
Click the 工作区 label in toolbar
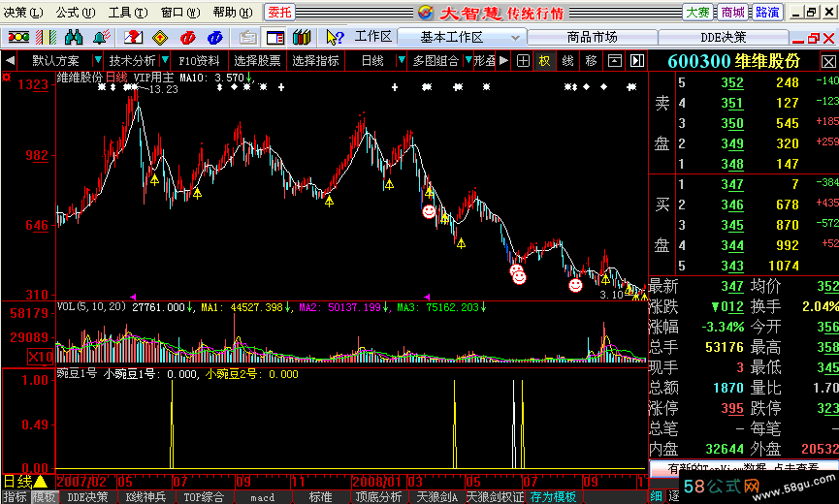pos(373,37)
